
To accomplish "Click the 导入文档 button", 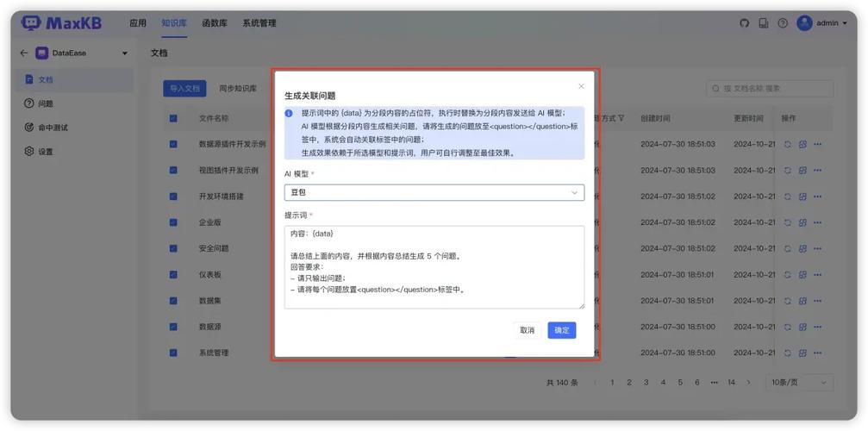I will coord(184,89).
